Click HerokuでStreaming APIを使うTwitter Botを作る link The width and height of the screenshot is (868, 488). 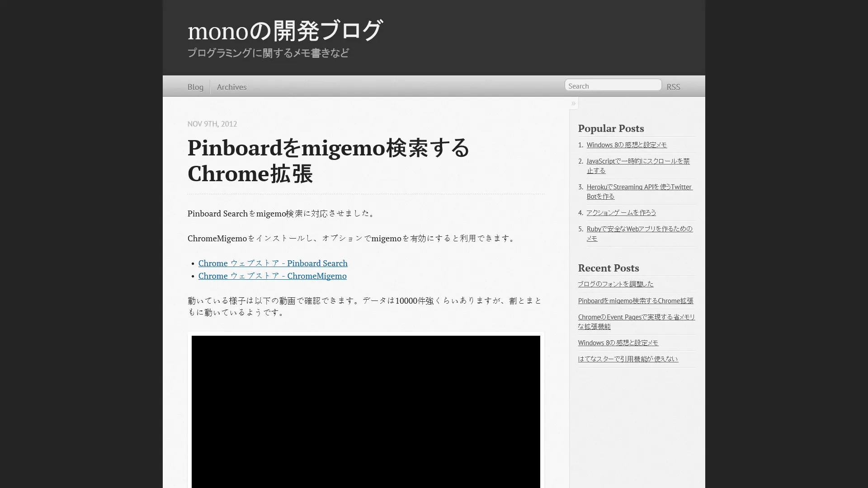pos(639,191)
